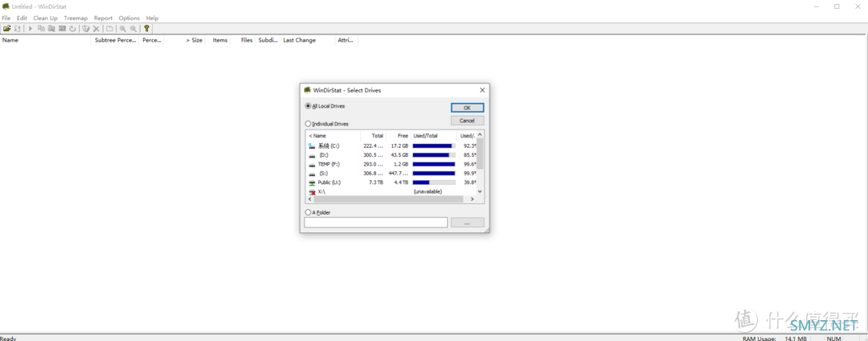Click the (S:) drive icon
Image resolution: width=868 pixels, height=341 pixels.
[312, 173]
